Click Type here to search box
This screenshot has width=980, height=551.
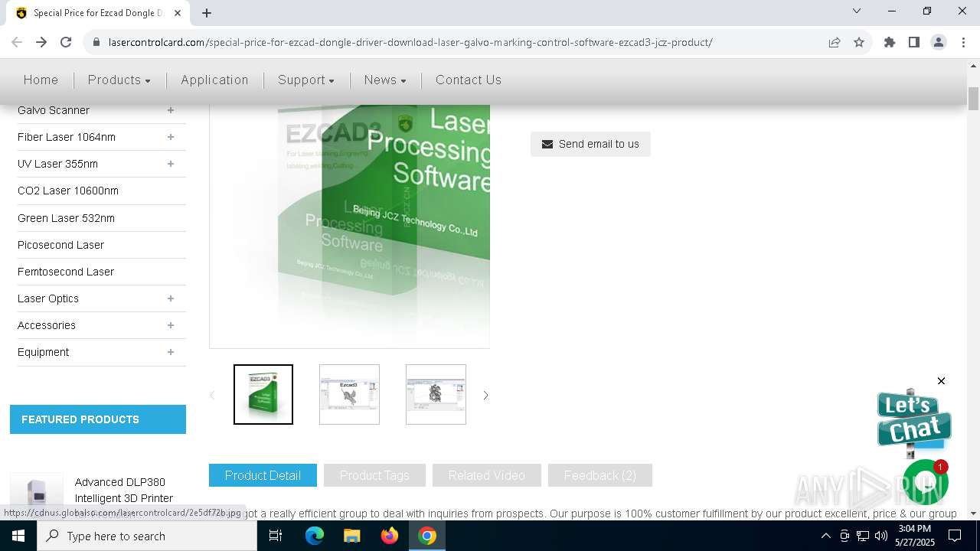(x=147, y=536)
